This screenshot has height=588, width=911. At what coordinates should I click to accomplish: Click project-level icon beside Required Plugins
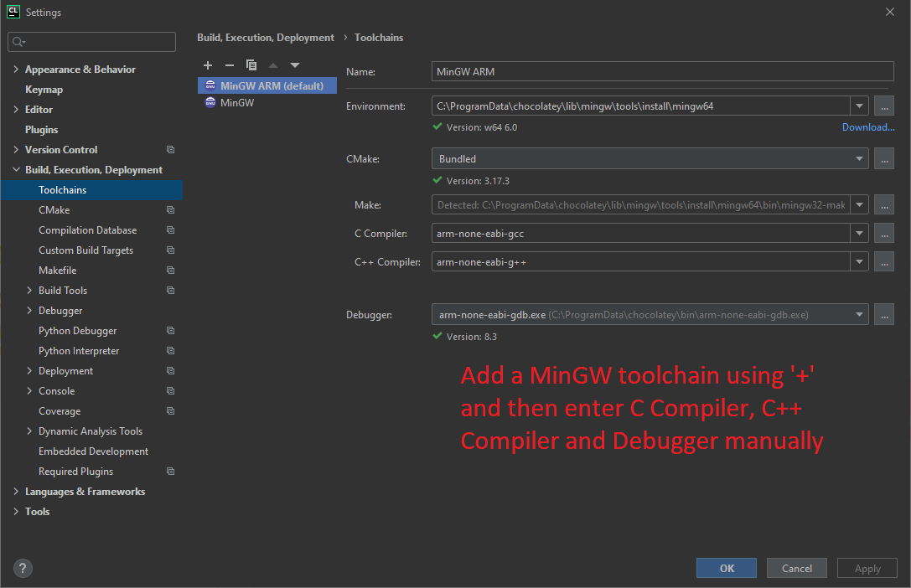pos(170,472)
